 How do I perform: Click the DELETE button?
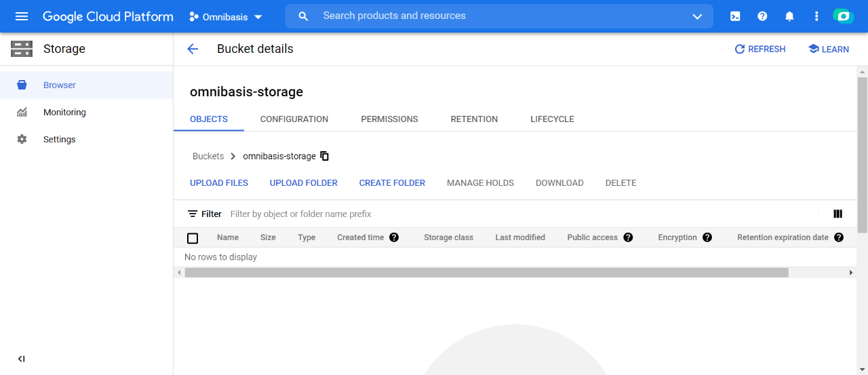[620, 183]
